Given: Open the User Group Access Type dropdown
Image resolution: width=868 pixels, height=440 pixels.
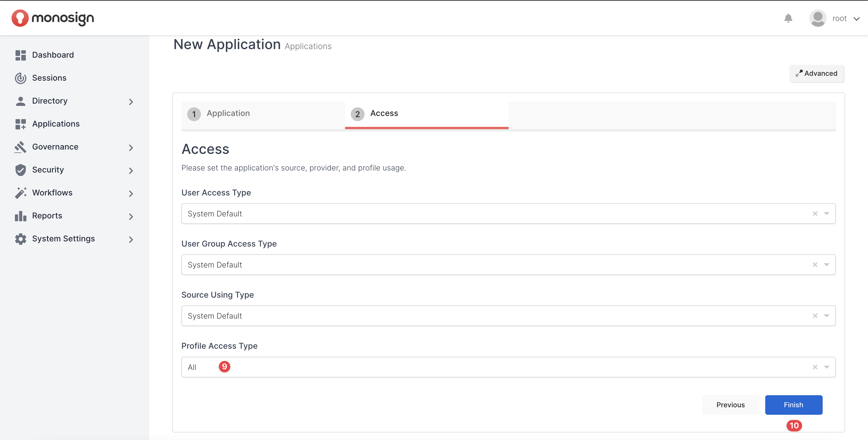Looking at the screenshot, I should (826, 264).
